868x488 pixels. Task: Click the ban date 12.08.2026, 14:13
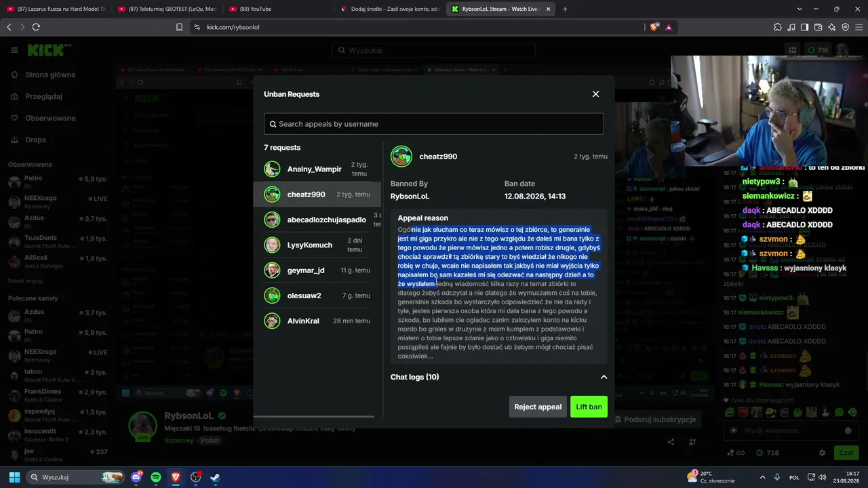535,197
